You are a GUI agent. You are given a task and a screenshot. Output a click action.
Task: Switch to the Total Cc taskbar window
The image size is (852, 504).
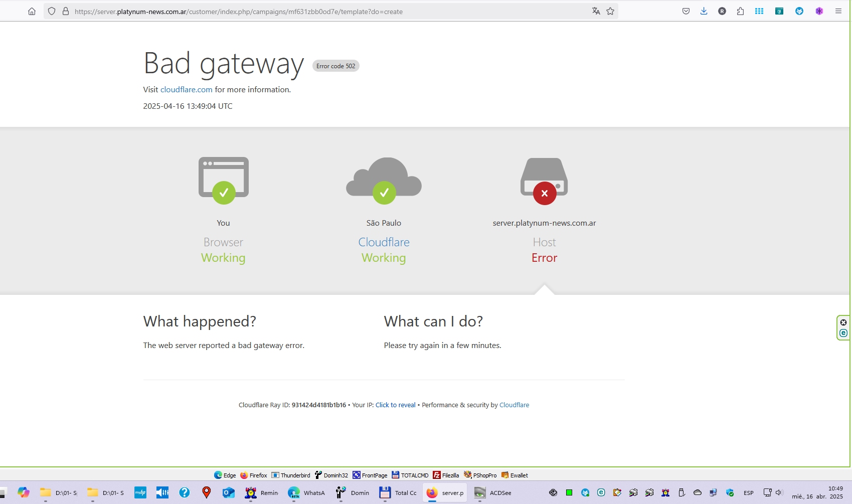(x=398, y=492)
